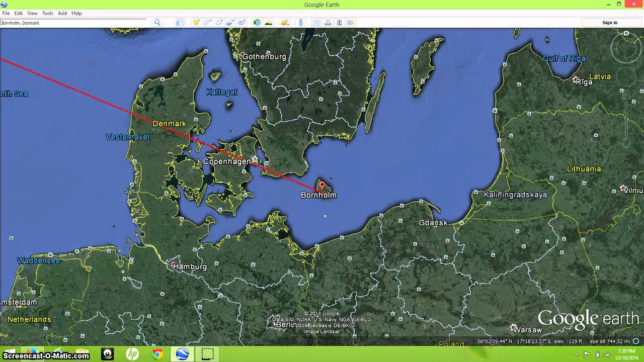Focus the Bornholm, Denmark search field
This screenshot has width=644, height=362.
tap(73, 23)
